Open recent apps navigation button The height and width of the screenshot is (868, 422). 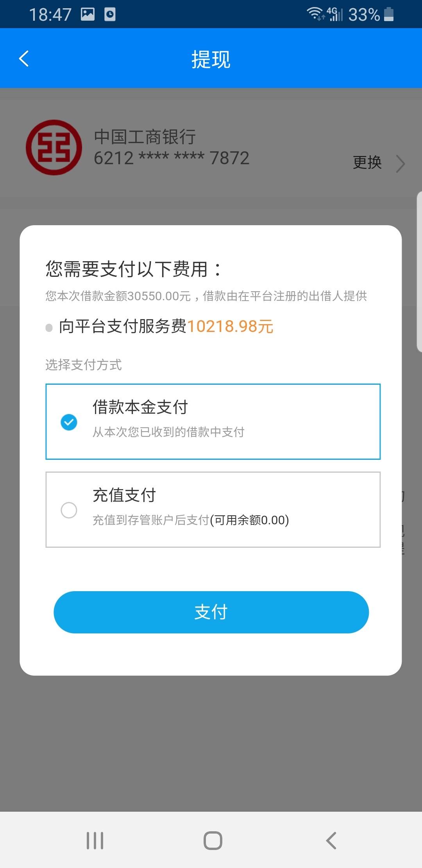[95, 840]
